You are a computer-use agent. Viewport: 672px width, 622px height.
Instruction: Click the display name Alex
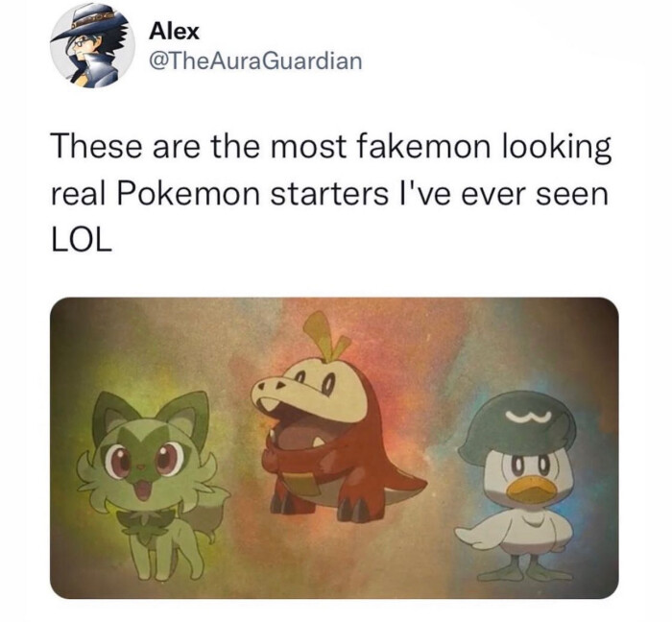click(175, 32)
